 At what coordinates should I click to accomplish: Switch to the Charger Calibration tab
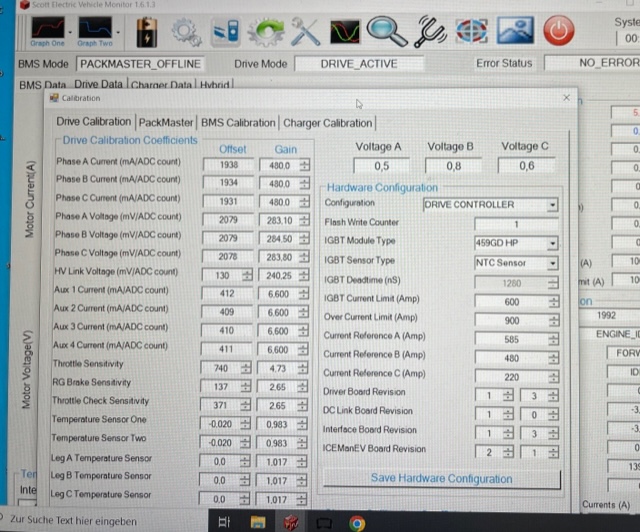pyautogui.click(x=327, y=123)
